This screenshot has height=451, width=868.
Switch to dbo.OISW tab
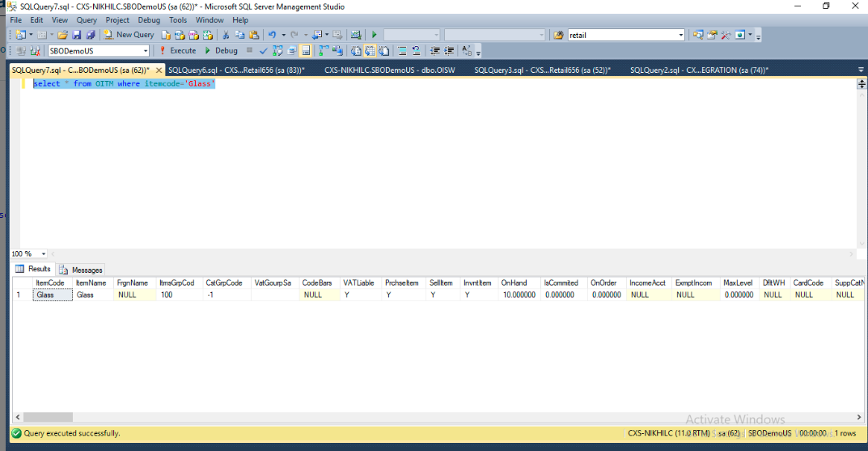pyautogui.click(x=390, y=70)
